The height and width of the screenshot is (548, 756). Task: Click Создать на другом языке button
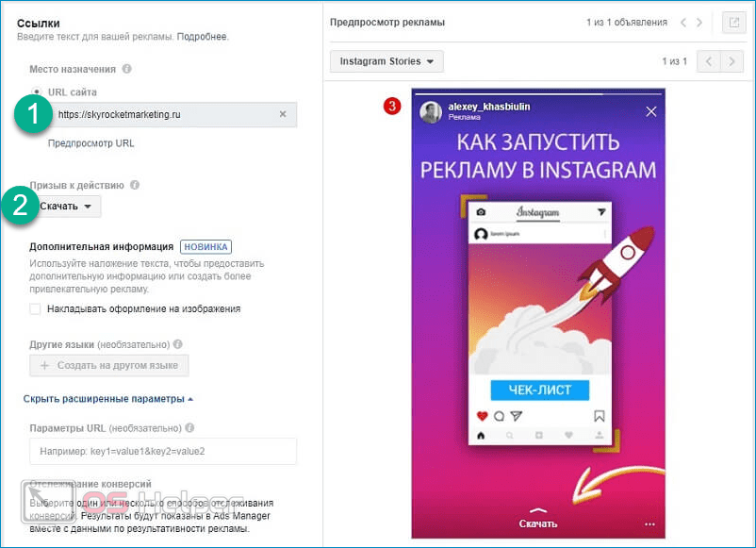[109, 365]
